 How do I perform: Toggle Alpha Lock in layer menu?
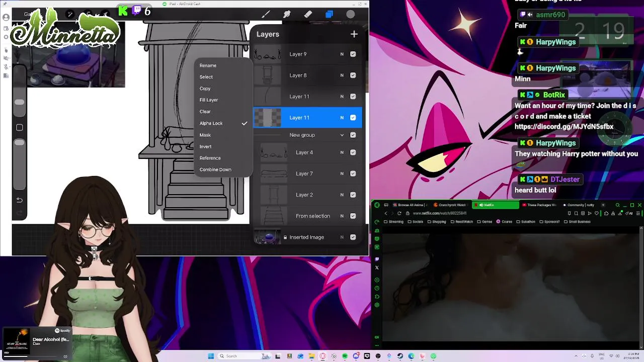(x=223, y=123)
